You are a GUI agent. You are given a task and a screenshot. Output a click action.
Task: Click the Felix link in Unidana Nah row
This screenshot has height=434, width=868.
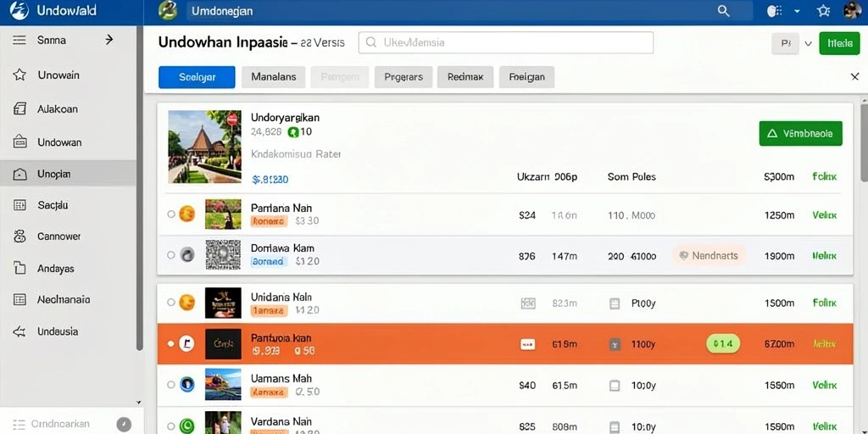tap(824, 303)
